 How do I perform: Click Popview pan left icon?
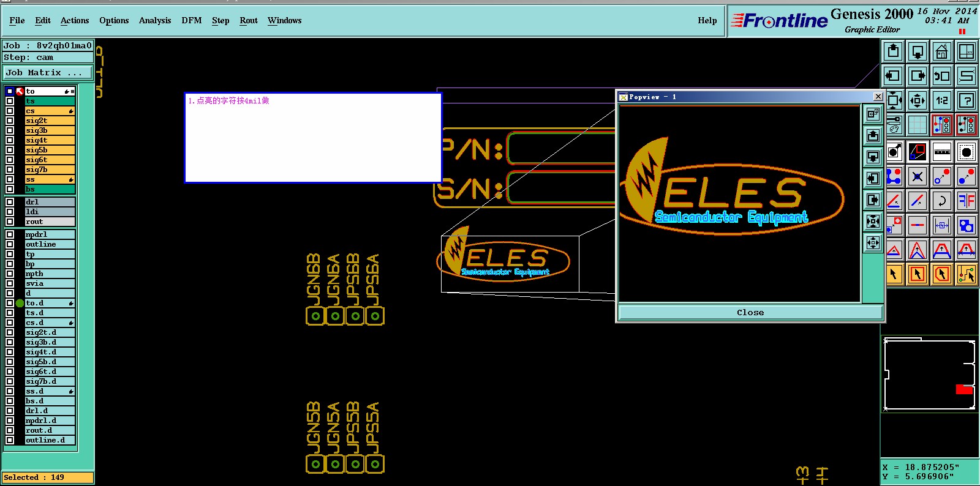click(873, 178)
